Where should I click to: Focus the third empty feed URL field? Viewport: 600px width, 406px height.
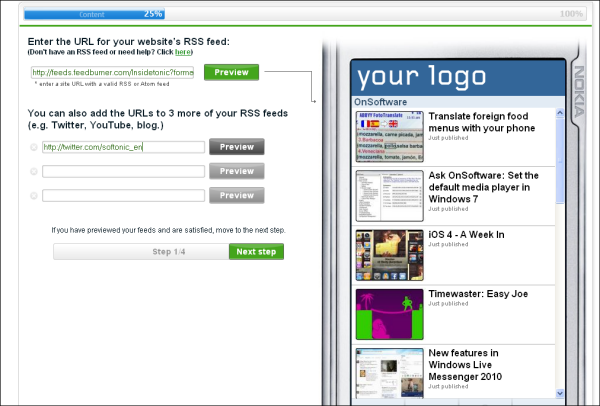click(x=122, y=196)
